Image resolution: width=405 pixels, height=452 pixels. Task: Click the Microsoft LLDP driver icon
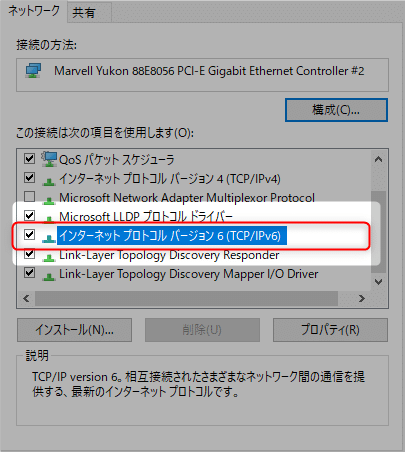point(49,219)
